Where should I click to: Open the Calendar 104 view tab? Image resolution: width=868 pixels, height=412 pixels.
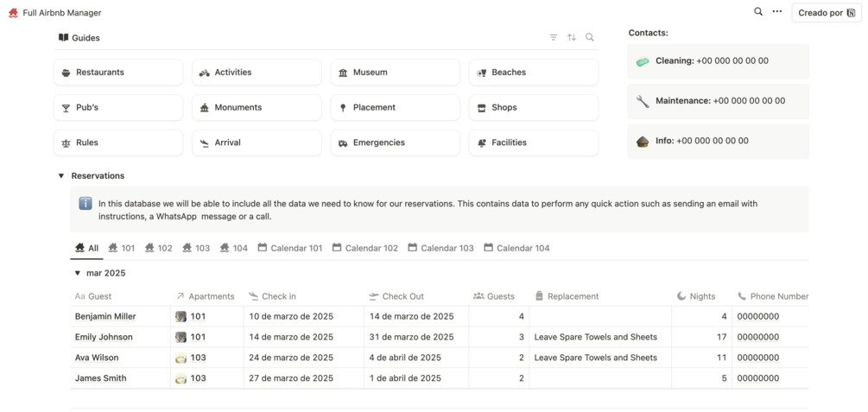(516, 248)
